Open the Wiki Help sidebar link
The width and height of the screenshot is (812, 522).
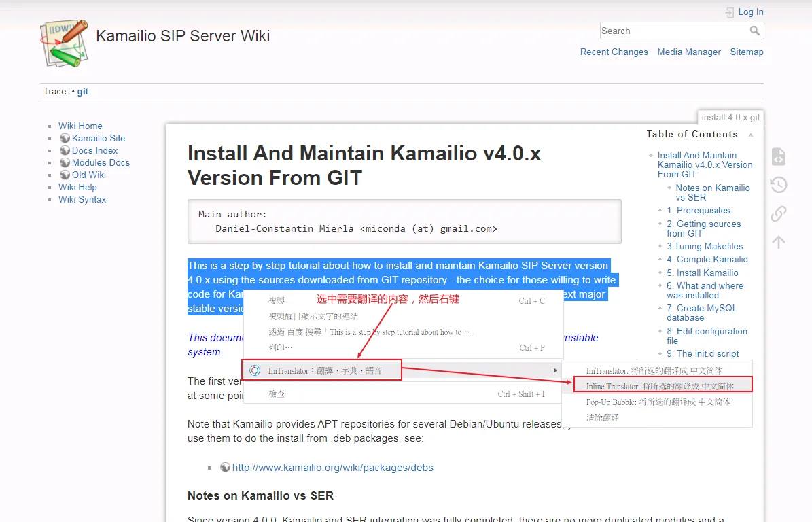click(x=77, y=187)
